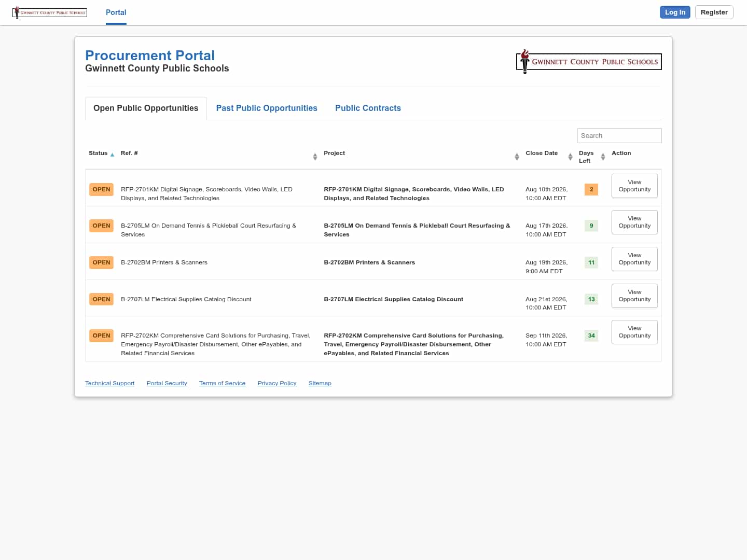Click bold project title B-2705LM Tennis & Pickleball
This screenshot has width=747, height=560.
point(417,230)
